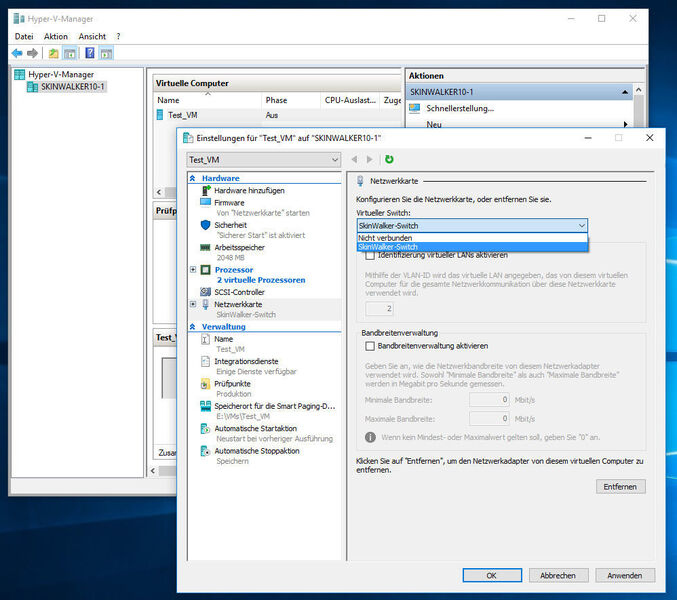Open the Aktion menu
This screenshot has width=677, height=600.
pyautogui.click(x=56, y=37)
